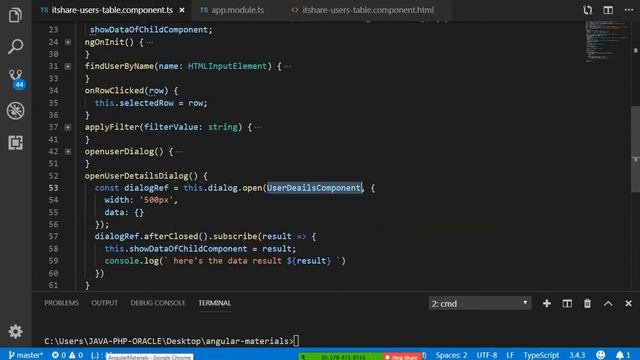Switch to itshare-users-table.component.html tab
This screenshot has width=640, height=360.
click(363, 10)
